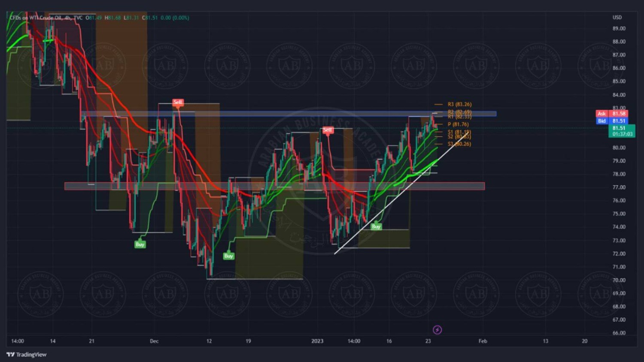Click the 70.00 price axis label

click(619, 280)
